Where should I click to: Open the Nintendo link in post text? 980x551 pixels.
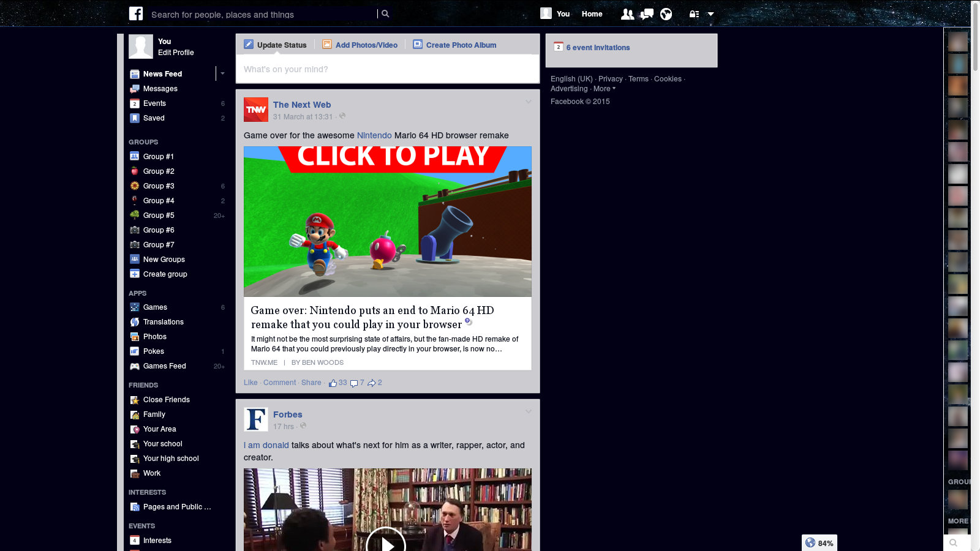point(374,135)
